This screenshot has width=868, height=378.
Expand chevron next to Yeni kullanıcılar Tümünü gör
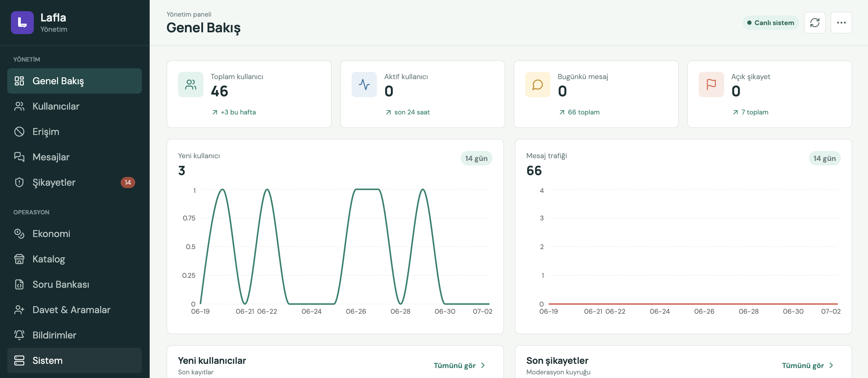tap(483, 366)
